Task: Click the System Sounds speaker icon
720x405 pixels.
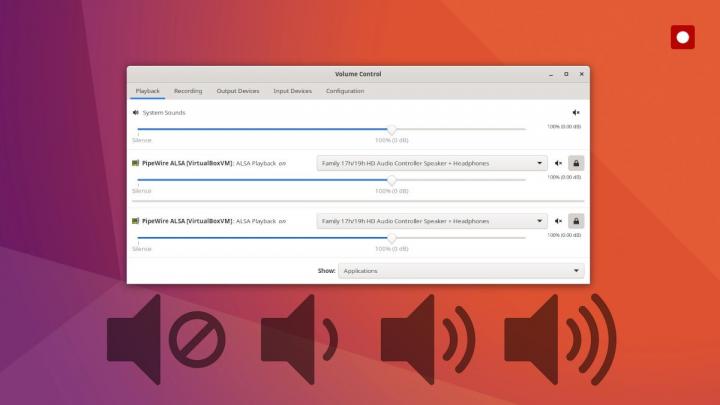Action: pyautogui.click(x=136, y=113)
